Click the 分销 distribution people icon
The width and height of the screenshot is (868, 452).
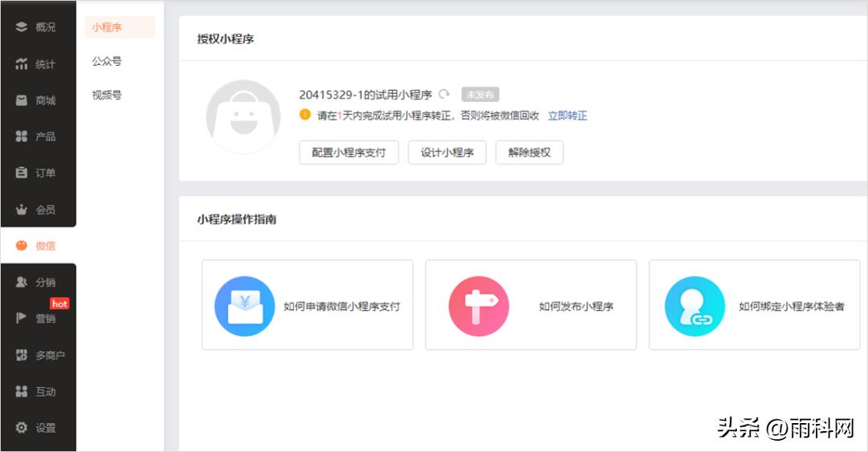pos(21,282)
